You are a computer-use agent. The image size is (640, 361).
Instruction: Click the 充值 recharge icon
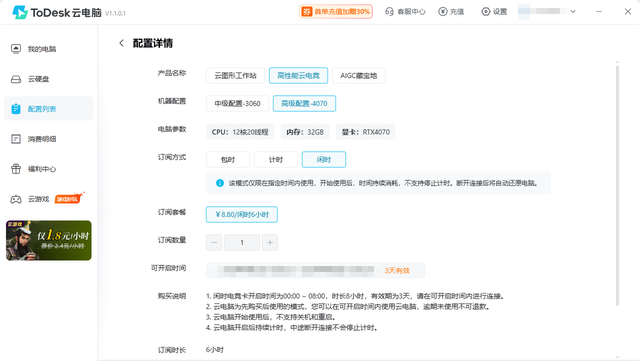(442, 11)
